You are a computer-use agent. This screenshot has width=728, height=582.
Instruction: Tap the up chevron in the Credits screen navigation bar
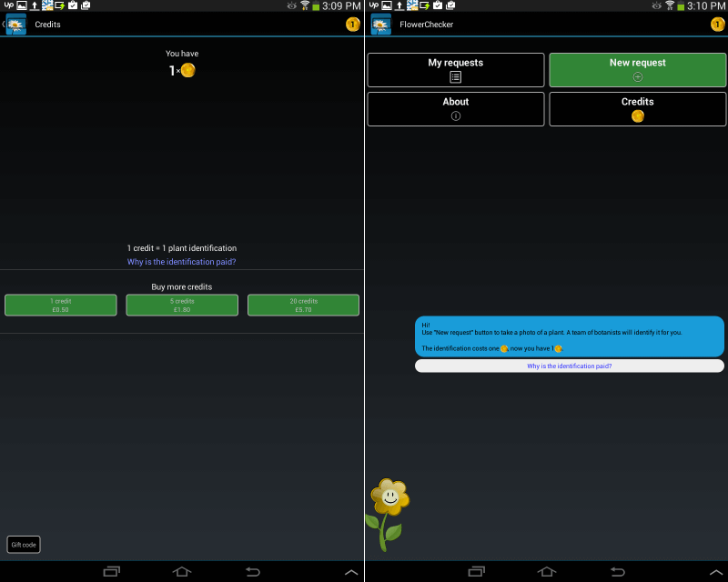click(x=351, y=572)
